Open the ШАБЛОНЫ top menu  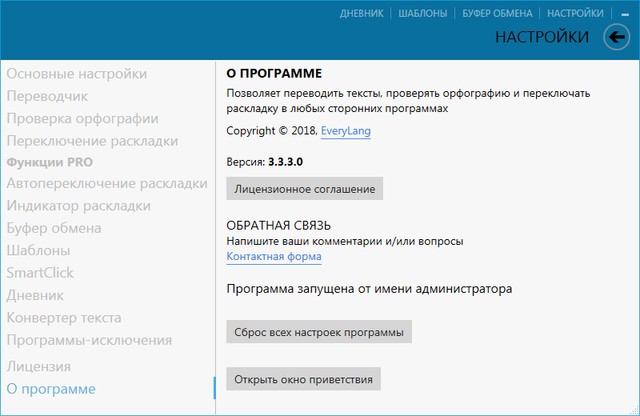(422, 13)
